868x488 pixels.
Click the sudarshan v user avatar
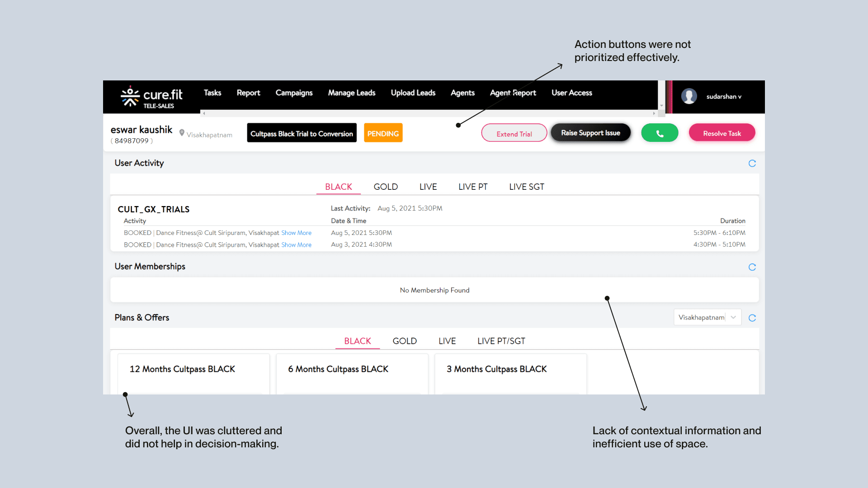[x=689, y=96]
